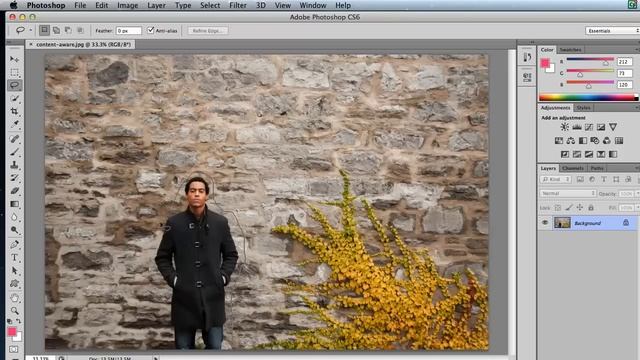Toggle the type layers filter
Viewport: 640px width, 360px height.
[604, 179]
